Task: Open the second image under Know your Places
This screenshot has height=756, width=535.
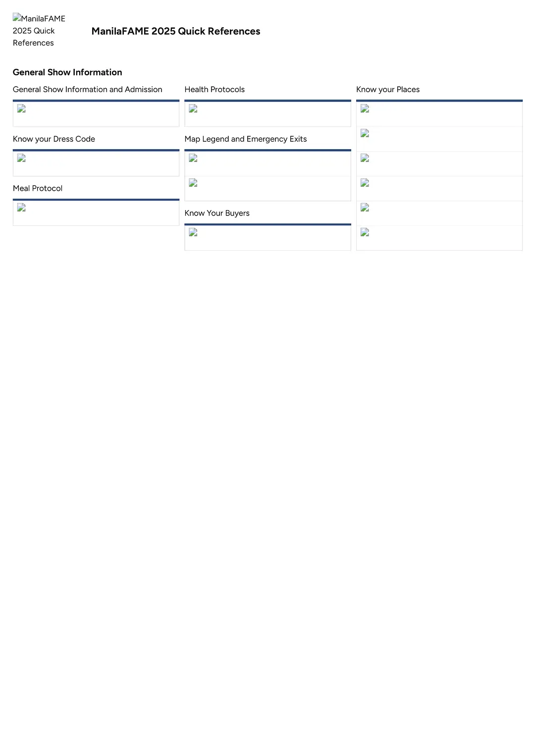Action: [x=365, y=134]
